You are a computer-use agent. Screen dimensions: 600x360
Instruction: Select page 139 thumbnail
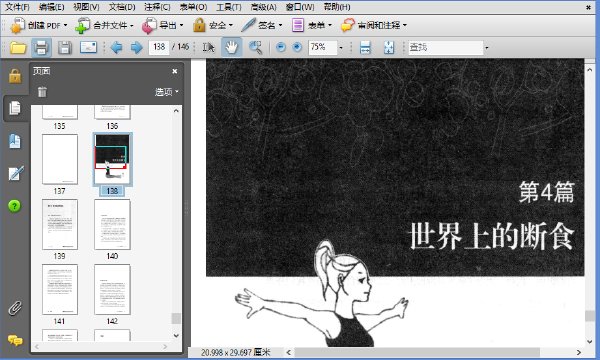click(x=60, y=224)
